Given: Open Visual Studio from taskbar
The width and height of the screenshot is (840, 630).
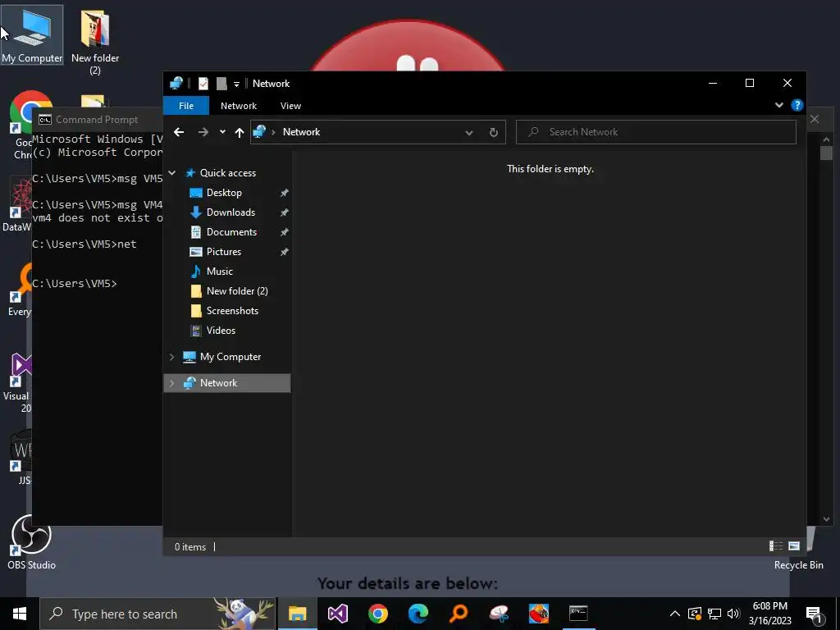Looking at the screenshot, I should pos(337,614).
